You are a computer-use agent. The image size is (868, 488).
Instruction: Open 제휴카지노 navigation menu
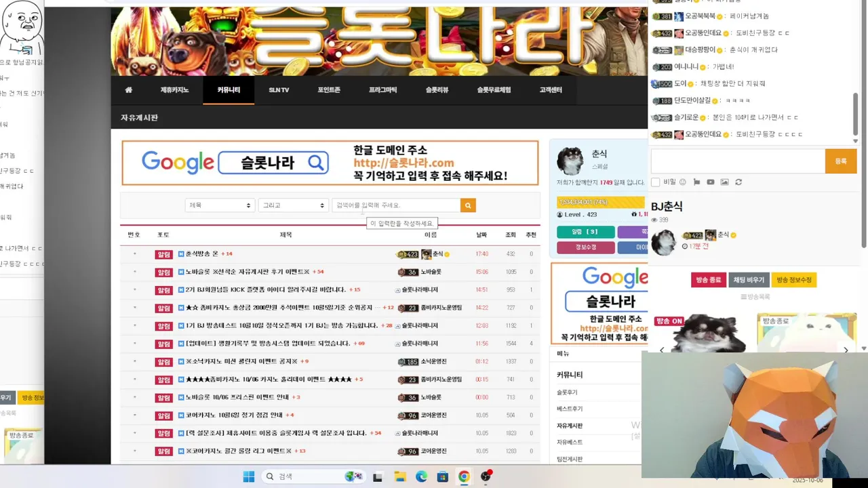click(x=174, y=90)
